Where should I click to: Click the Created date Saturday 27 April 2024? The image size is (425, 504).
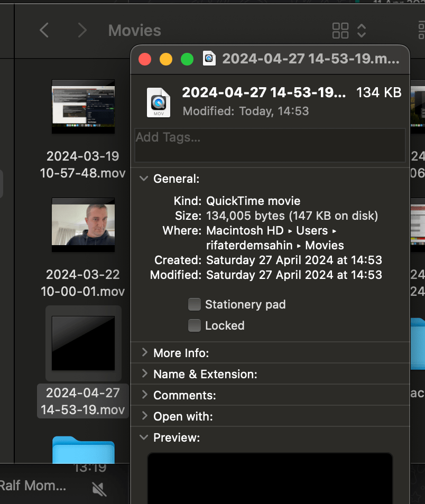[x=294, y=260]
